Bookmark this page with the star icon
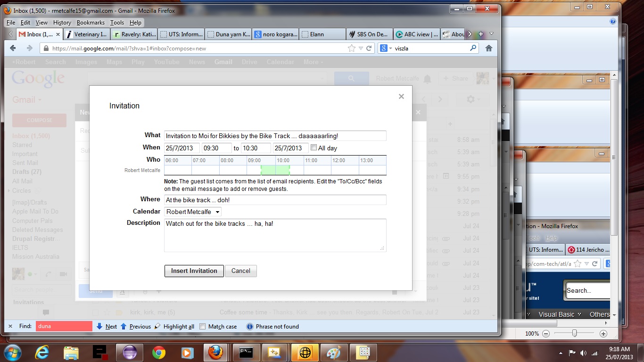Screen dimensions: 644x362 [351, 48]
